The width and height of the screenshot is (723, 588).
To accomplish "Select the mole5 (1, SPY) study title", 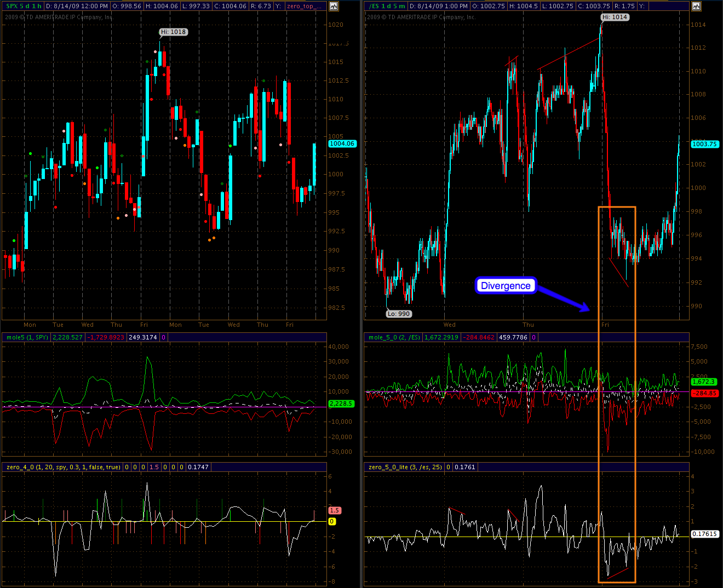I will tap(27, 337).
